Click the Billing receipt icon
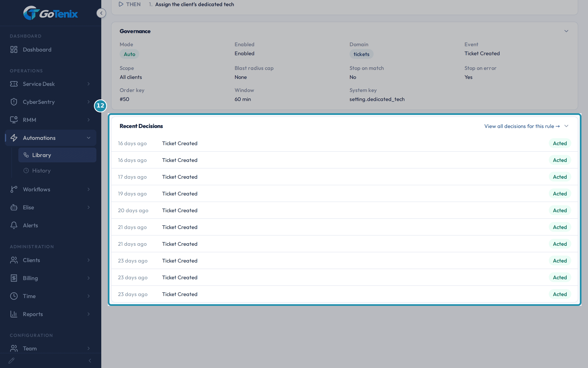Screen dimensions: 588x368 (14, 278)
